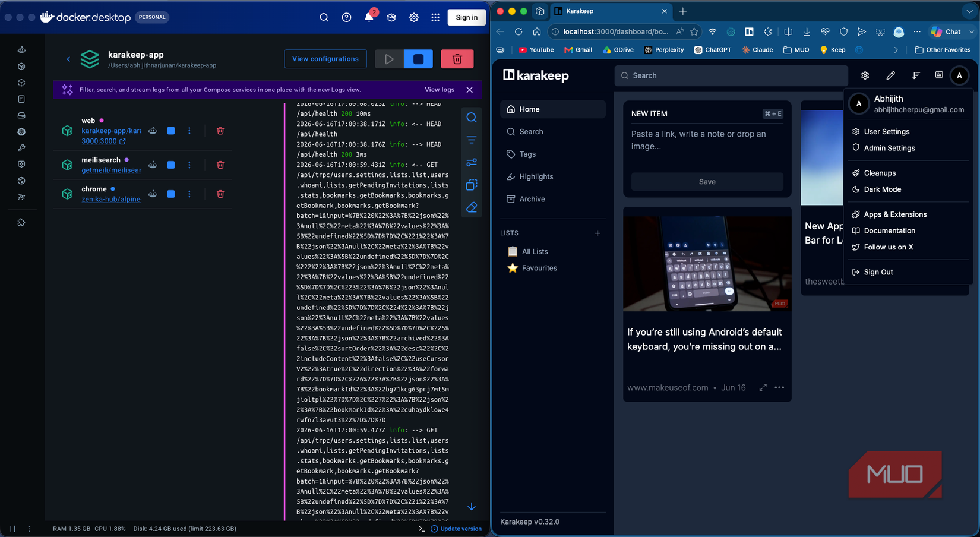Copy logs to clipboard icon
Image resolution: width=980 pixels, height=537 pixels.
pos(472,185)
